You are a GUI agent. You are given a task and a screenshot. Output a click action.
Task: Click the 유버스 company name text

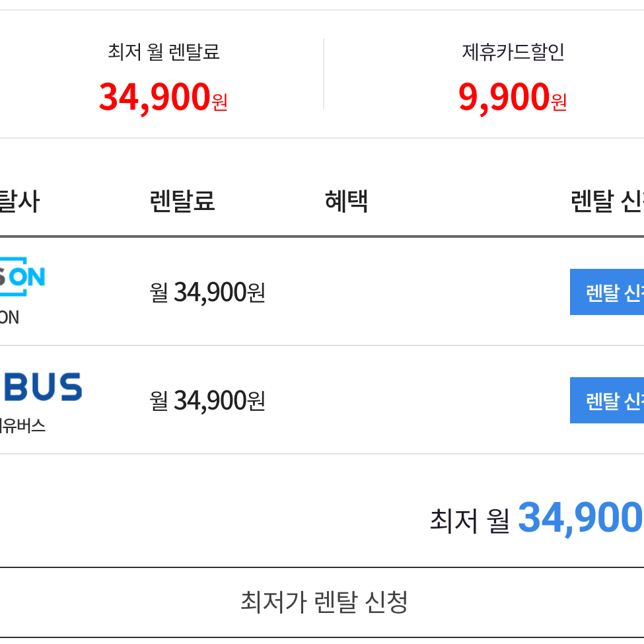[x=22, y=425]
